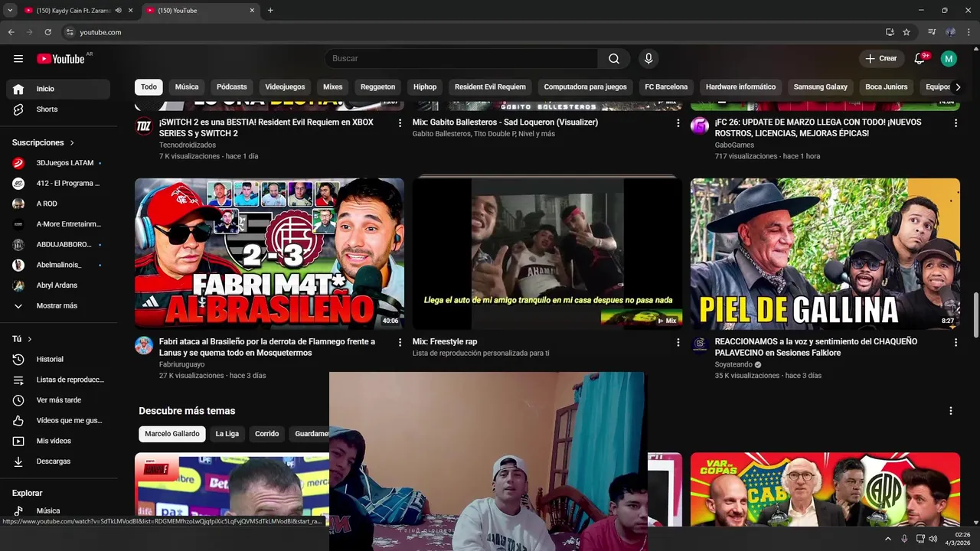Open Tecnodroidizados channel avatar
Screen dimensions: 980x551
(144, 126)
